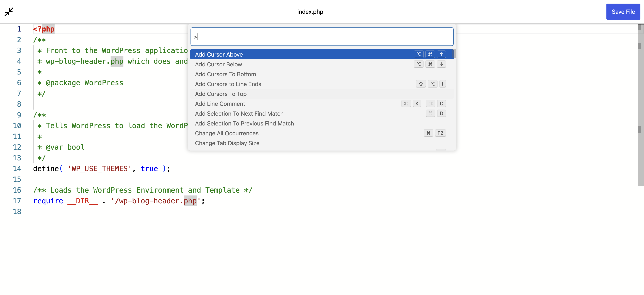Select Add Cursor Above command
Viewport: 644px width, 295px height.
tap(219, 54)
